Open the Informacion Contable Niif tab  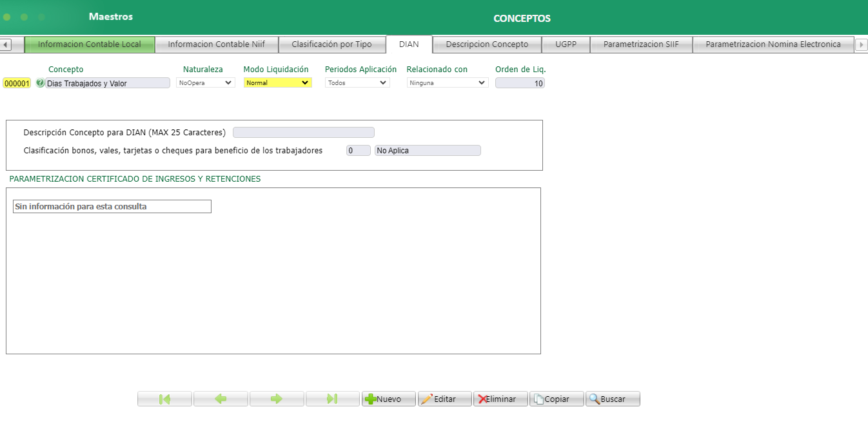[x=217, y=44]
